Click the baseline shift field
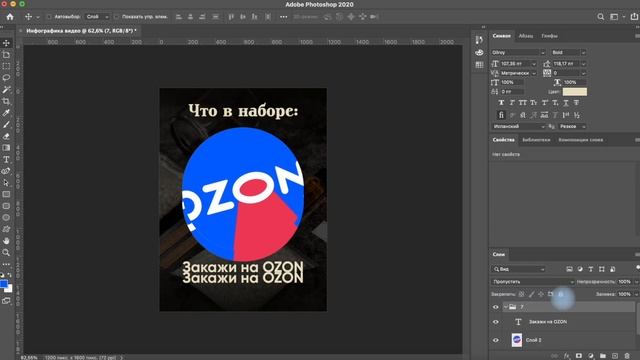This screenshot has width=640, height=360. pyautogui.click(x=512, y=91)
